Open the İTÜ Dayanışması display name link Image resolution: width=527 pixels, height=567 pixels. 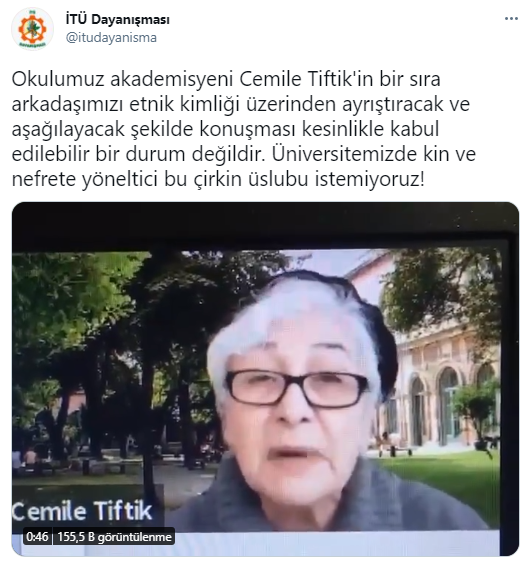point(118,20)
